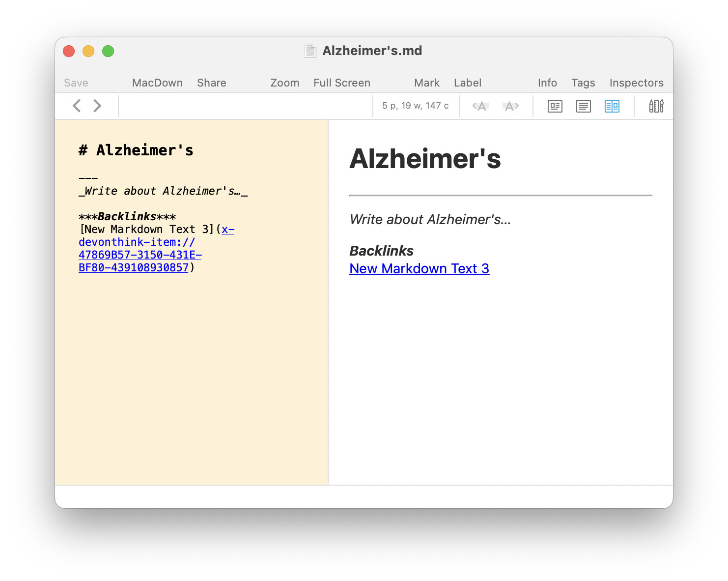The height and width of the screenshot is (581, 728).
Task: Open in MacDown toolbar item
Action: [158, 83]
